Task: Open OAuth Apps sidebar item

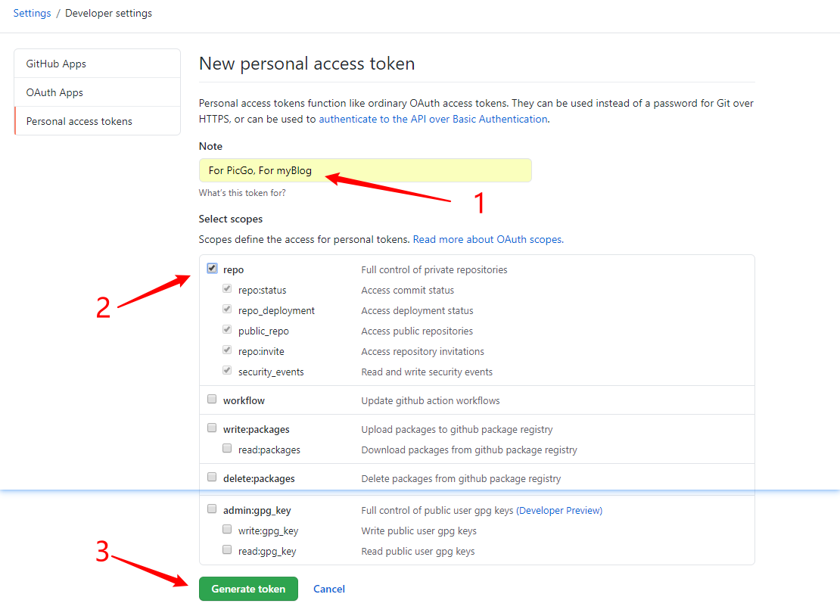Action: coord(54,92)
